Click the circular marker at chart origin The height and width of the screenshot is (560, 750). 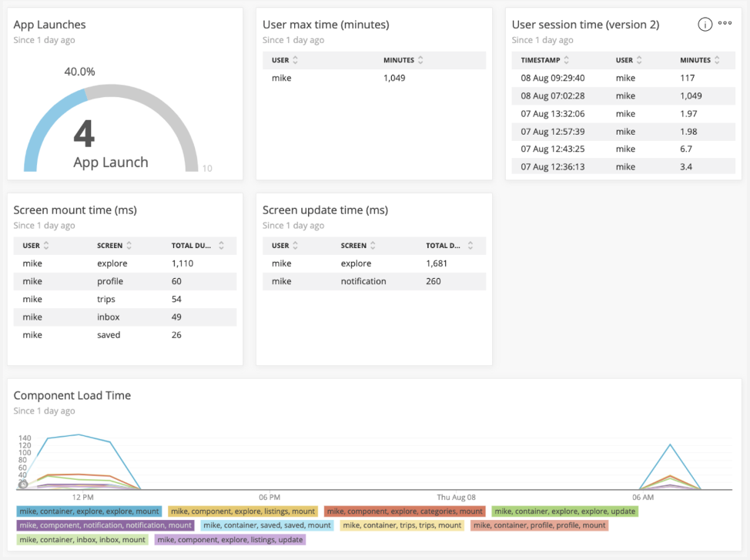pos(22,485)
